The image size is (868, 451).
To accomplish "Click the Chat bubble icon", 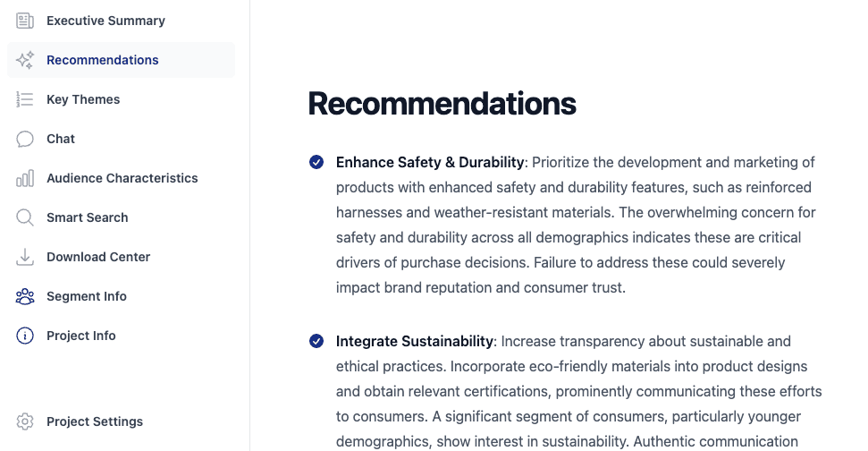I will click(25, 139).
